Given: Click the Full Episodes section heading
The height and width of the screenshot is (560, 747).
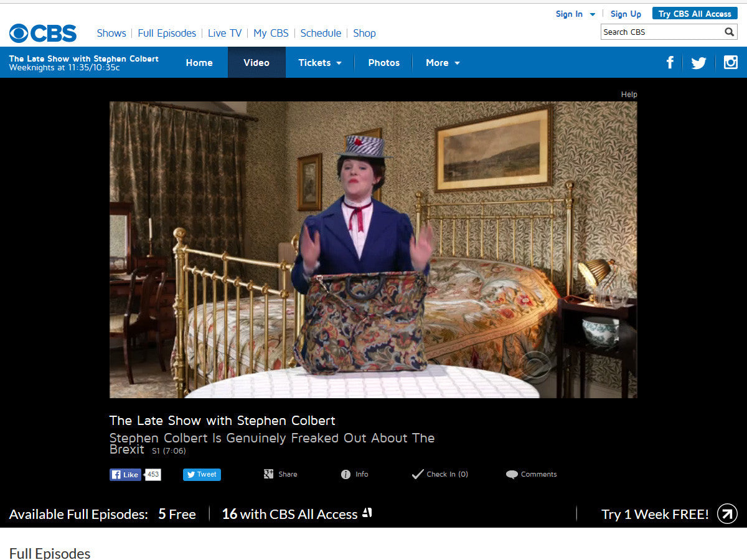Looking at the screenshot, I should pos(50,553).
